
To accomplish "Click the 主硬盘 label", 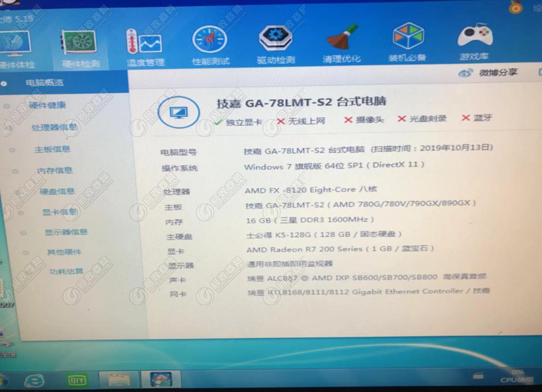I will point(179,236).
